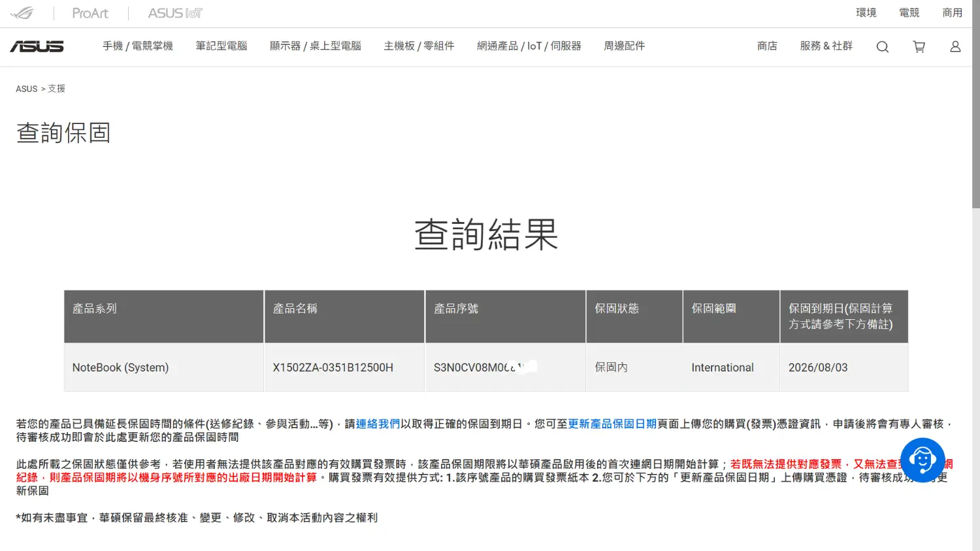Open the ASUS IoT brand link
Image resolution: width=980 pixels, height=551 pixels.
pyautogui.click(x=175, y=13)
